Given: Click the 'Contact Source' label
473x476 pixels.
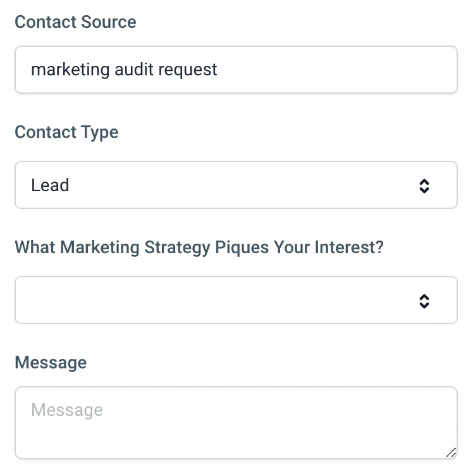Looking at the screenshot, I should click(75, 22).
